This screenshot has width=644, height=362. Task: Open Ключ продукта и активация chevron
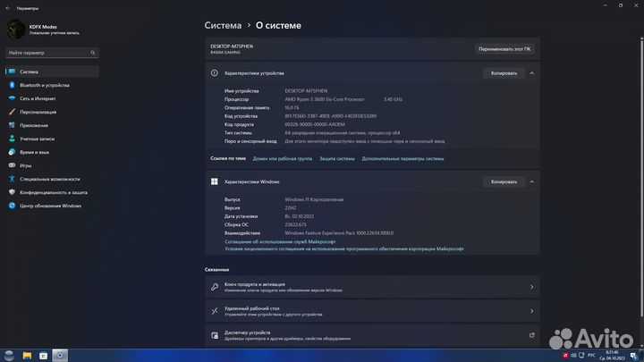pos(531,287)
